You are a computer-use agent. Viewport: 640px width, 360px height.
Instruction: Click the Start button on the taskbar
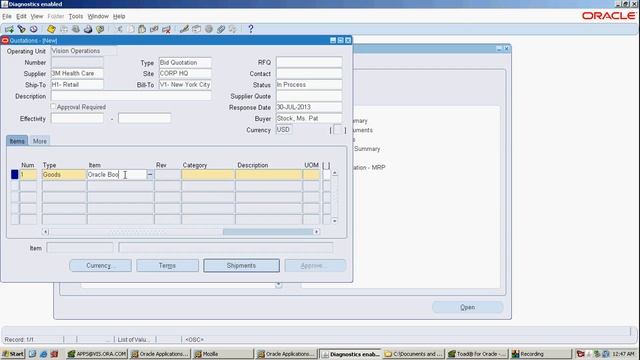tap(13, 354)
